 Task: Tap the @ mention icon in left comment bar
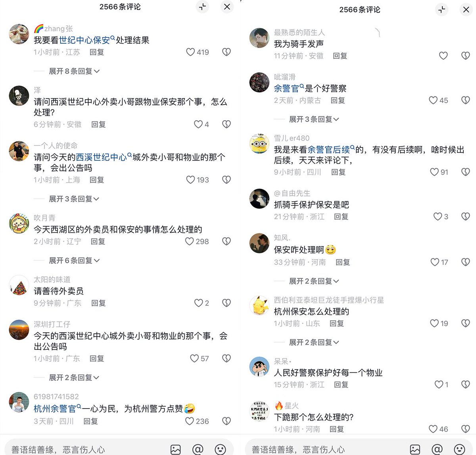198,449
